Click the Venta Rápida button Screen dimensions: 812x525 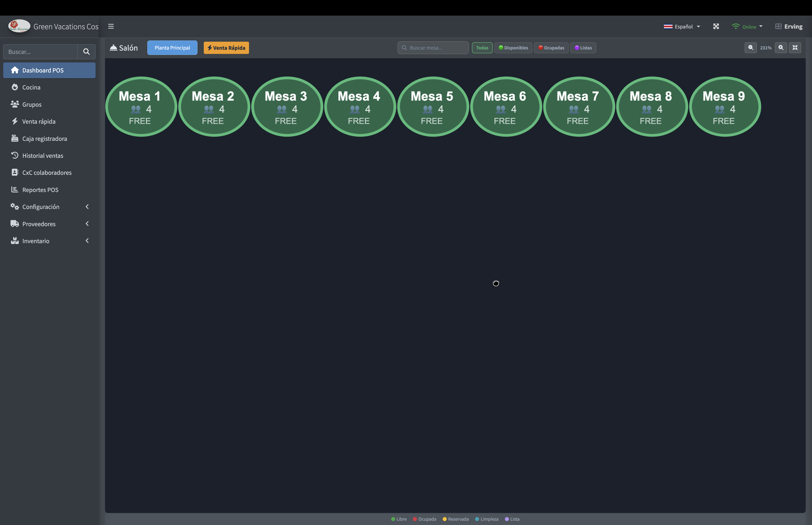(226, 48)
